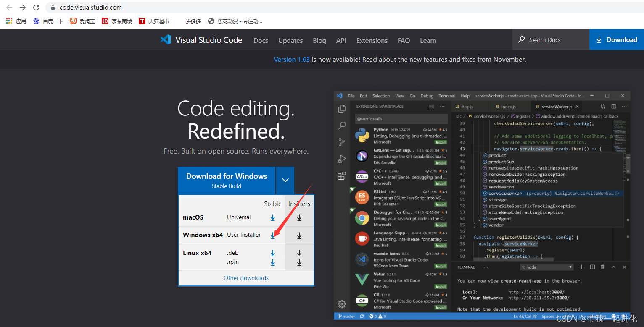Open the API nav item
This screenshot has height=327, width=644.
[x=341, y=40]
